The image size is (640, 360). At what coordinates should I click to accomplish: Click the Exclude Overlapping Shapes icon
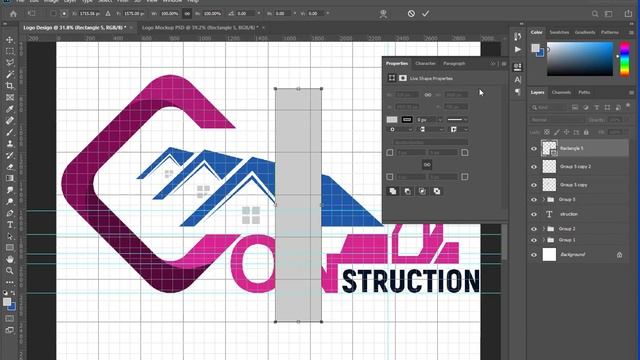coord(437,191)
